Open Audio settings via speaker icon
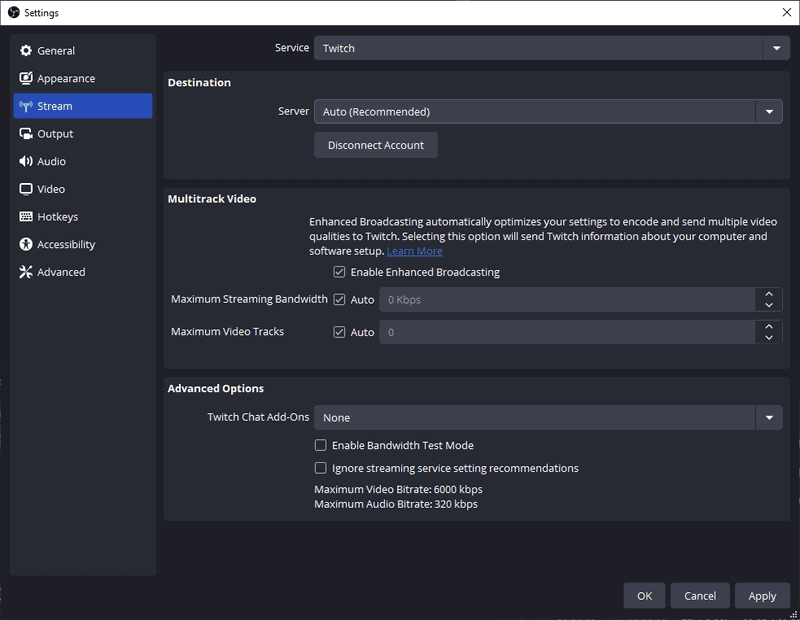This screenshot has height=620, width=800. [x=26, y=162]
